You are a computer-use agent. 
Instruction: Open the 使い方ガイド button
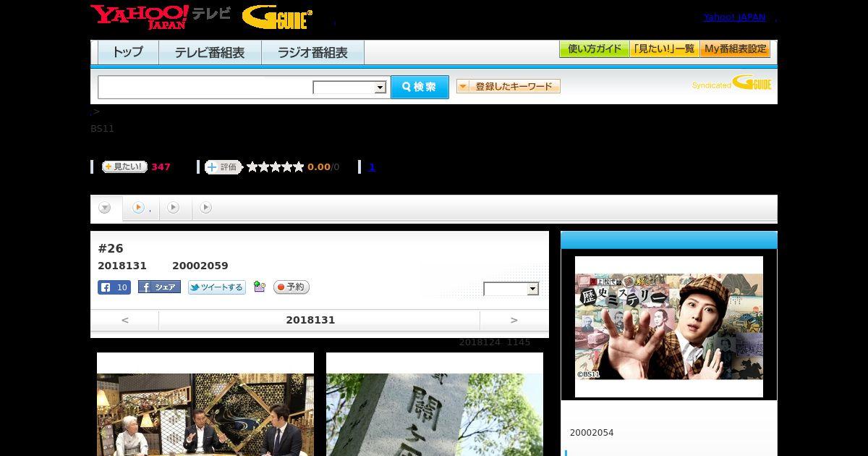pos(595,49)
